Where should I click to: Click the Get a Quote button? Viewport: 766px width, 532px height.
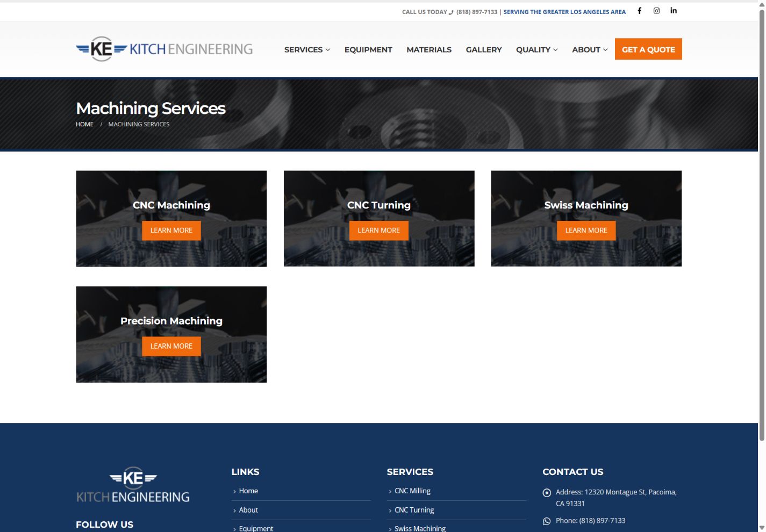(648, 49)
